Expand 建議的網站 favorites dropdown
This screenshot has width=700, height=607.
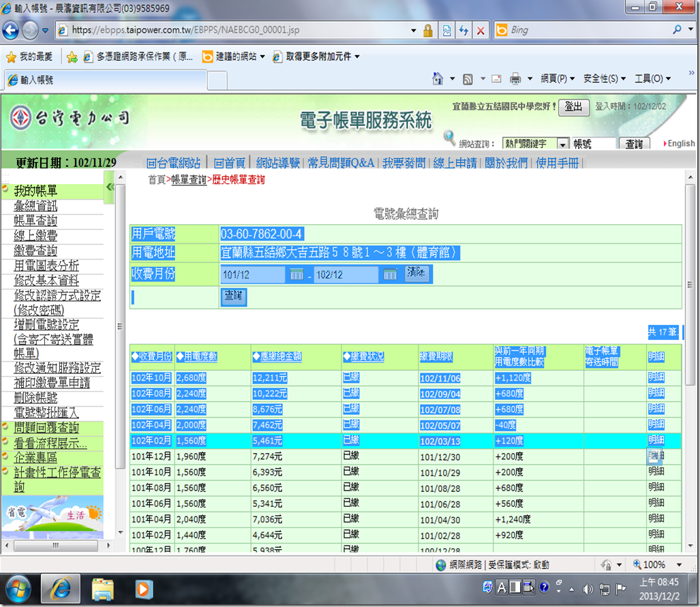(x=262, y=57)
